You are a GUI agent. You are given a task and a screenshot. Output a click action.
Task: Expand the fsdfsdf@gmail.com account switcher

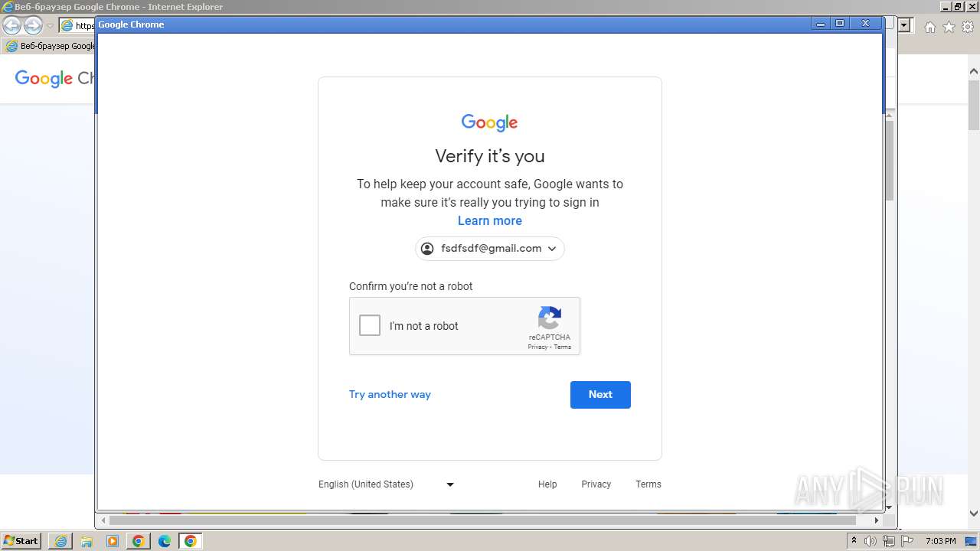point(490,249)
